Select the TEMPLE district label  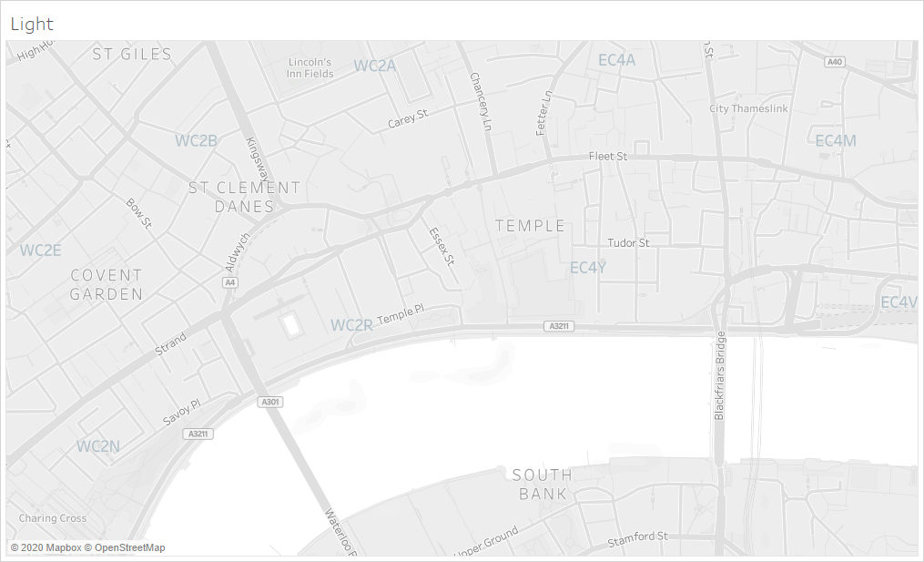click(x=530, y=226)
